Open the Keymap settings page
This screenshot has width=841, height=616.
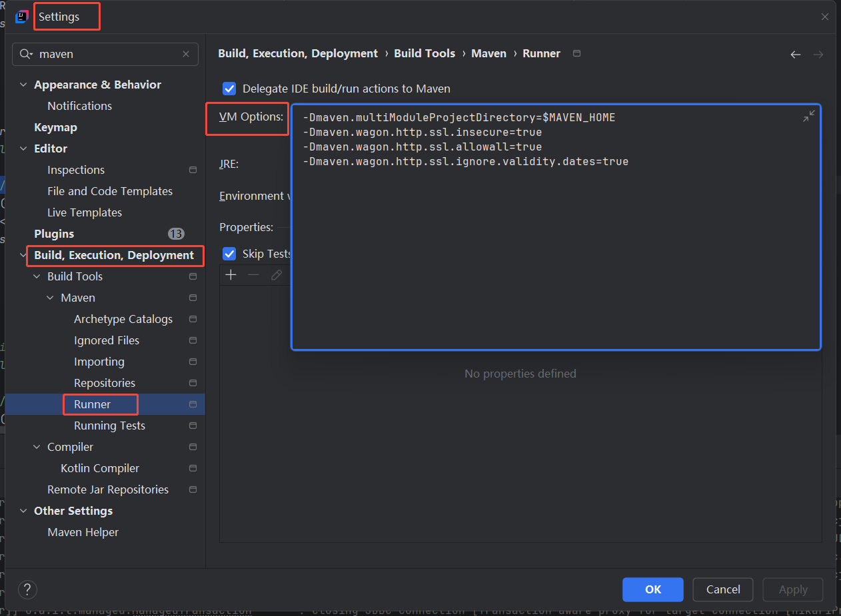(55, 127)
